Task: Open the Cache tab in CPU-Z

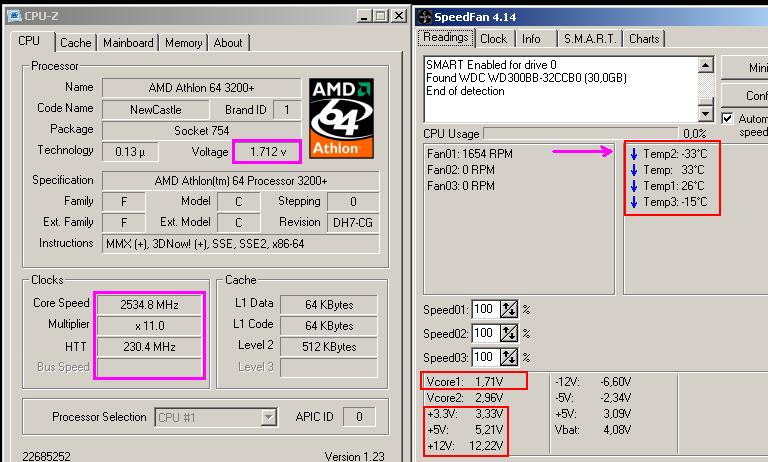Action: tap(75, 43)
